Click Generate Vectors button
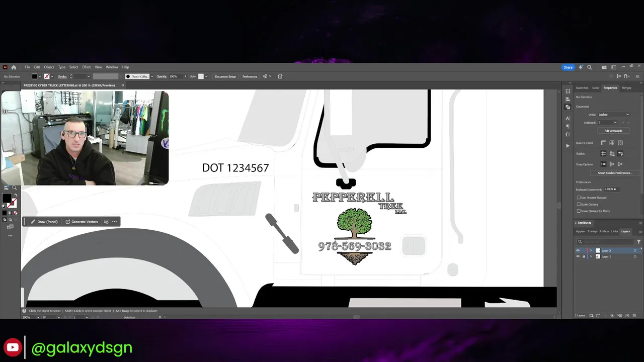The height and width of the screenshot is (362, 644). (82, 222)
